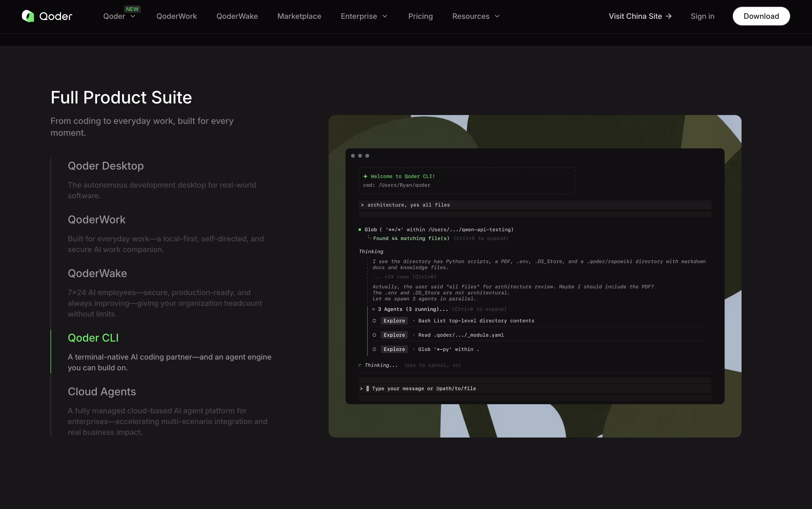Go to QoderWork in navigation bar

pyautogui.click(x=176, y=16)
